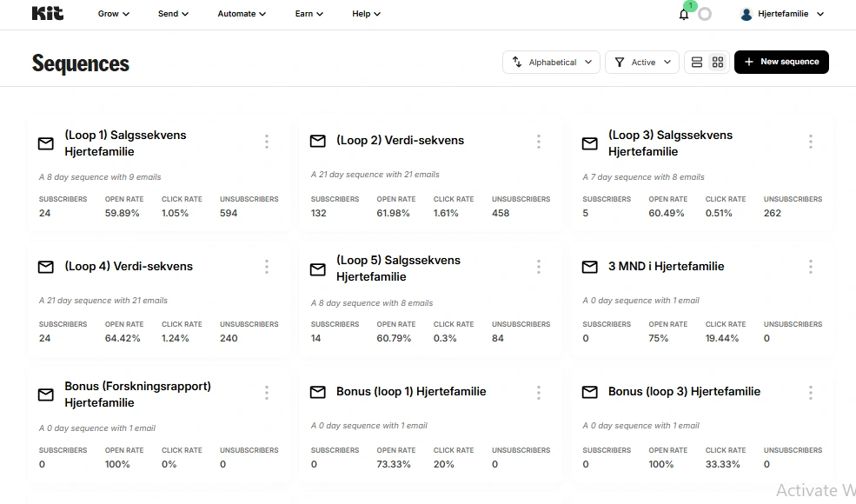The image size is (856, 504).
Task: Open three-dot menu for Bonus (loop 3) Hjertefamilie
Action: 810,393
